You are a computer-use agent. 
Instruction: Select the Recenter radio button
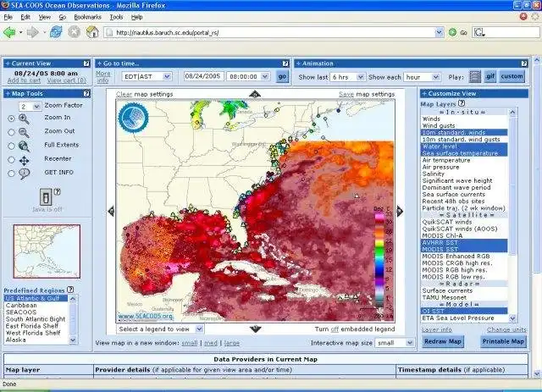pyautogui.click(x=11, y=160)
